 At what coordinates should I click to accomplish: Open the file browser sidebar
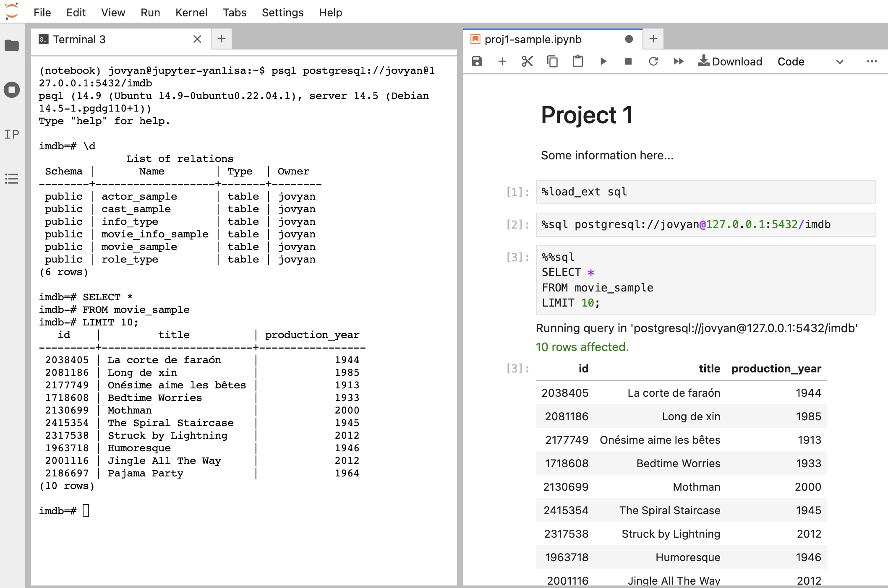pyautogui.click(x=12, y=45)
